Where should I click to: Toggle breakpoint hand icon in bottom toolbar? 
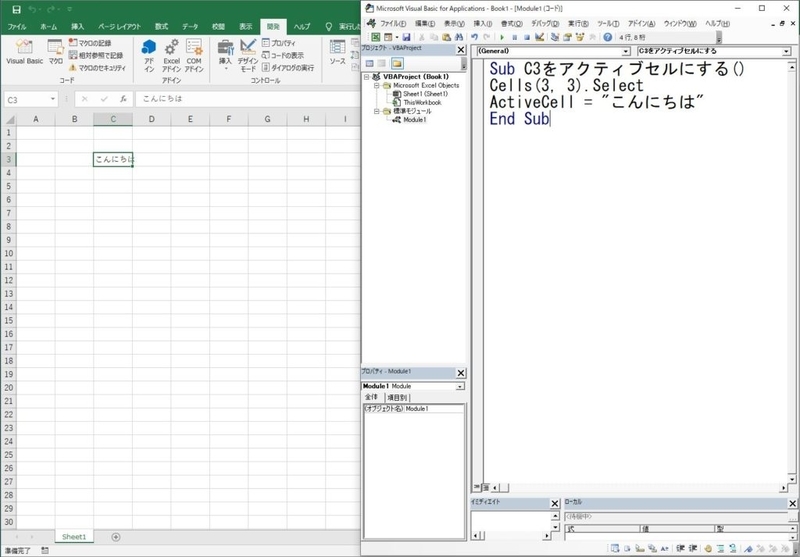point(708,549)
